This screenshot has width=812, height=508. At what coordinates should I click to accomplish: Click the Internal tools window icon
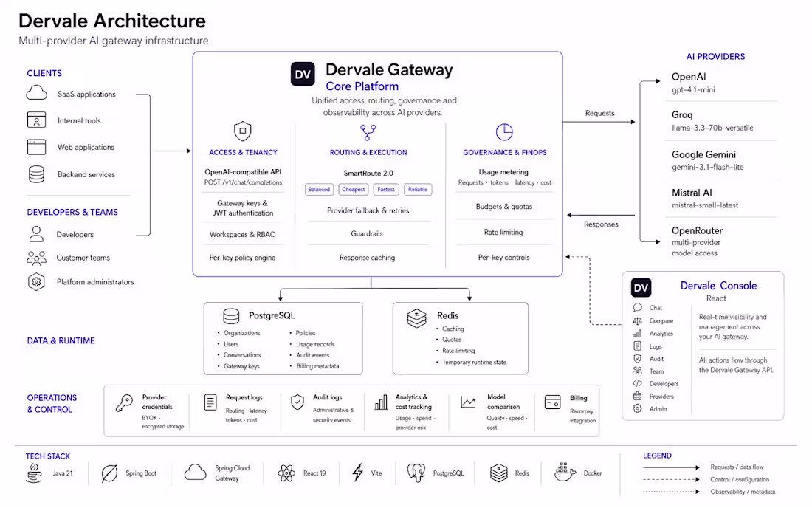pos(36,120)
